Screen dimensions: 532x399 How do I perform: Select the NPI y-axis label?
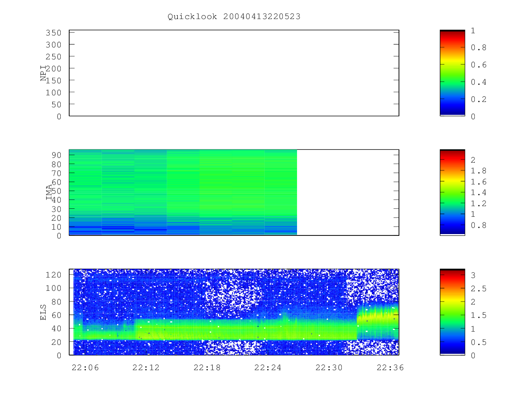pyautogui.click(x=43, y=73)
